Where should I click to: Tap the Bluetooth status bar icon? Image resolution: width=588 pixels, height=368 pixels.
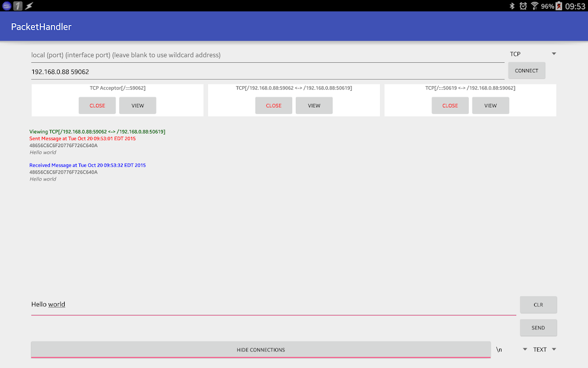click(x=512, y=6)
